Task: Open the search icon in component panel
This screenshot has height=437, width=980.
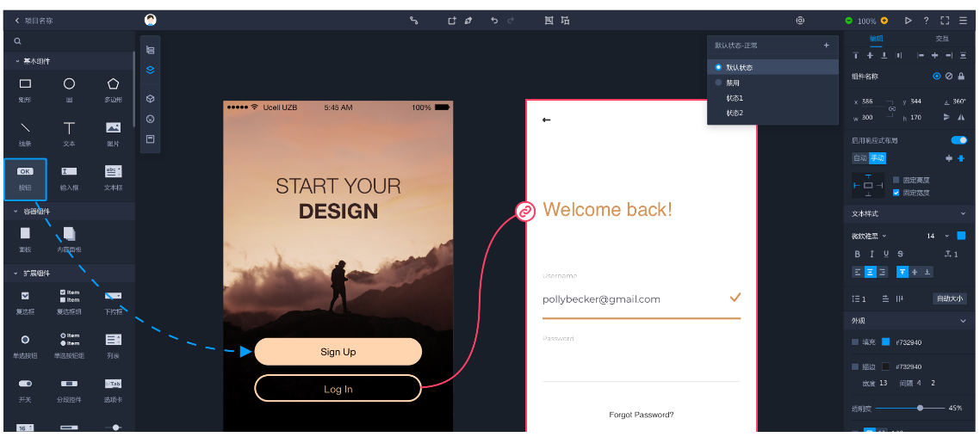Action: [17, 41]
